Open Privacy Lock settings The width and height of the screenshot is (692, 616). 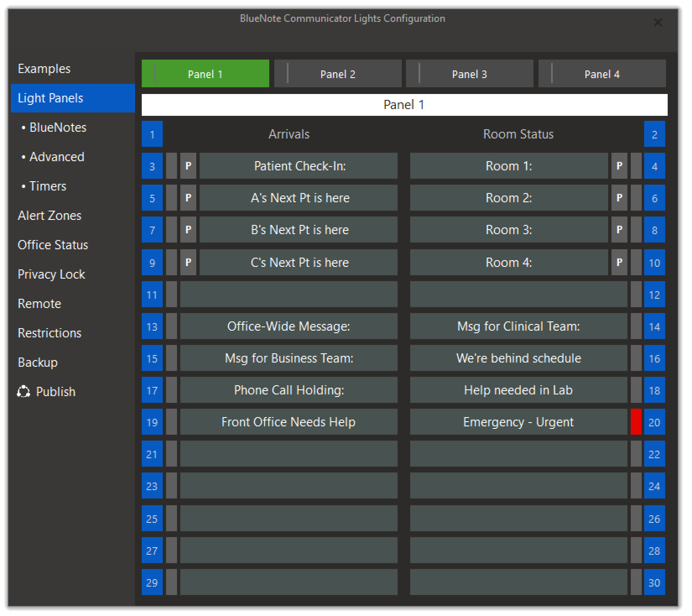pyautogui.click(x=73, y=274)
